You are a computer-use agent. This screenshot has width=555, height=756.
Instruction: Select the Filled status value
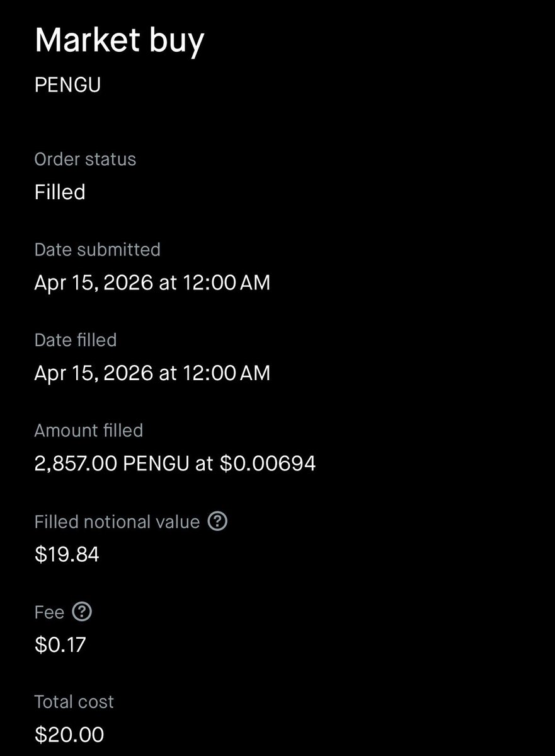tap(60, 192)
